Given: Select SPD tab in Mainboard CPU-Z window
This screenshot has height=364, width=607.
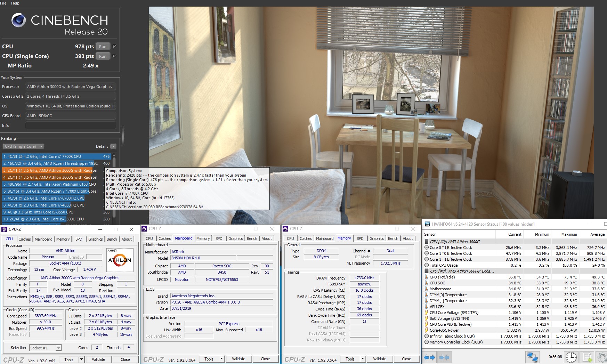Looking at the screenshot, I should [219, 238].
